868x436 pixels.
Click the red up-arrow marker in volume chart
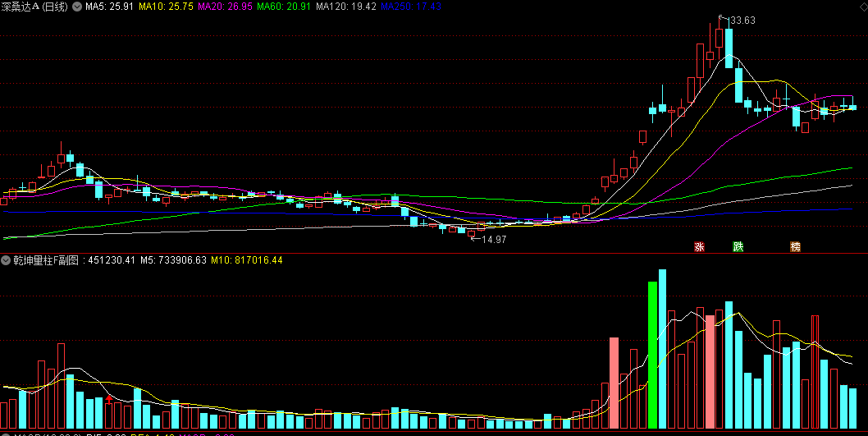click(109, 398)
